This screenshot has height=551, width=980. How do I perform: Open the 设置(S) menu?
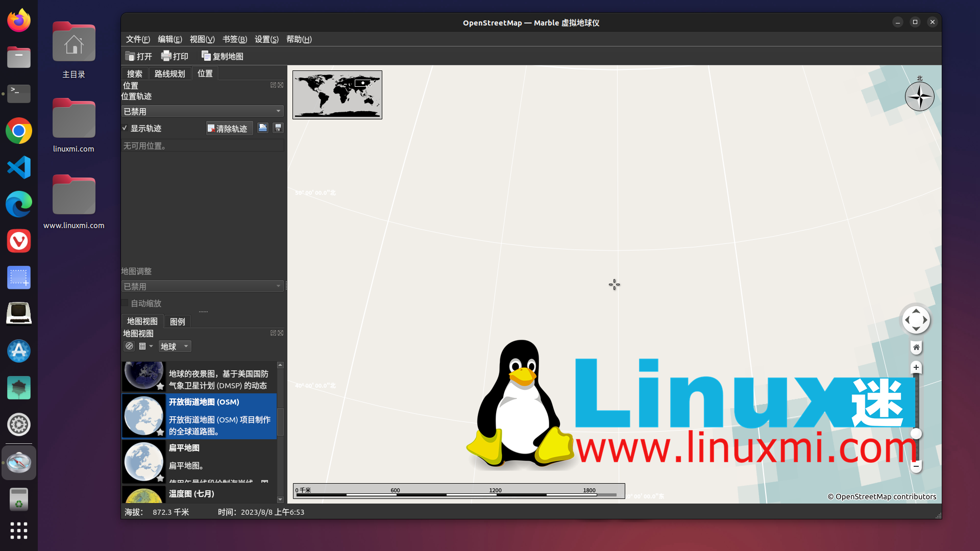pos(266,39)
